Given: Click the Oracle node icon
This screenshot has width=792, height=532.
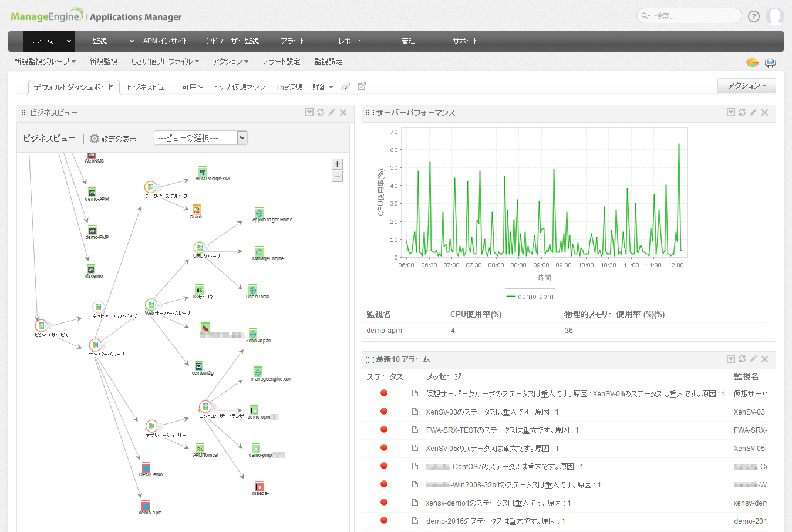Looking at the screenshot, I should point(196,210).
